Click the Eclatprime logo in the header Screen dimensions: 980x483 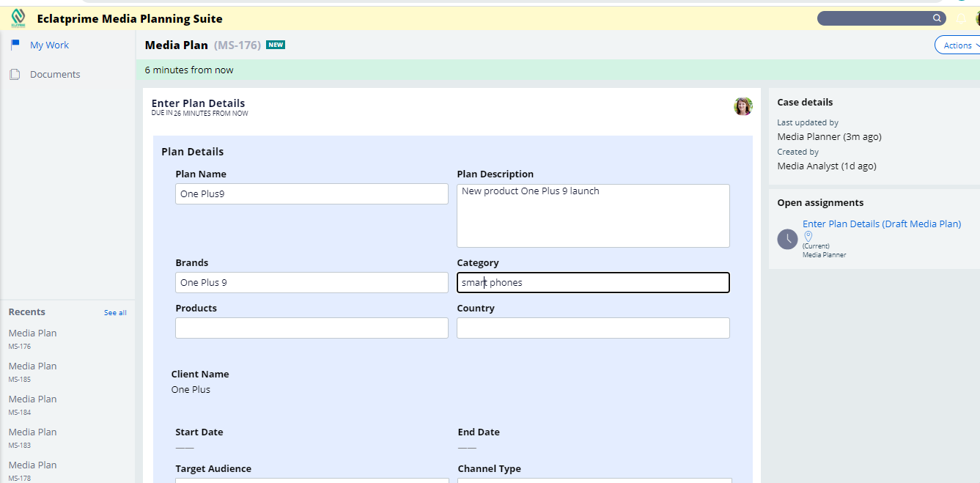pos(18,18)
